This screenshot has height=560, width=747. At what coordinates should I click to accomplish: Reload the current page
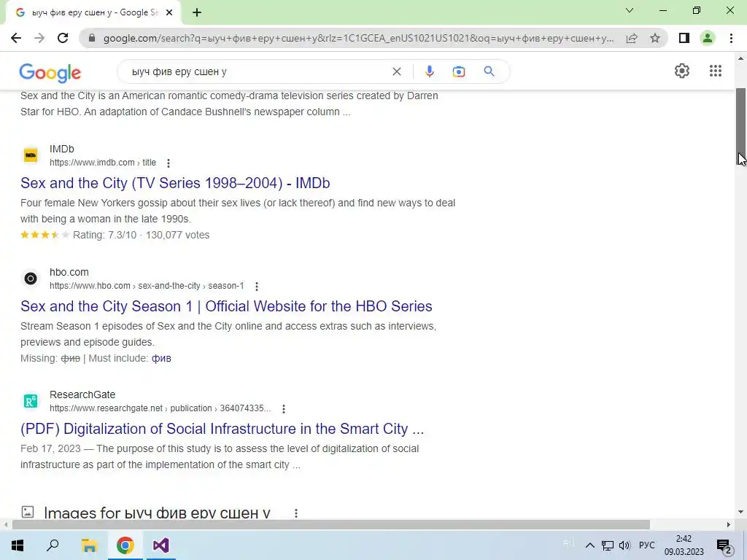(x=63, y=38)
